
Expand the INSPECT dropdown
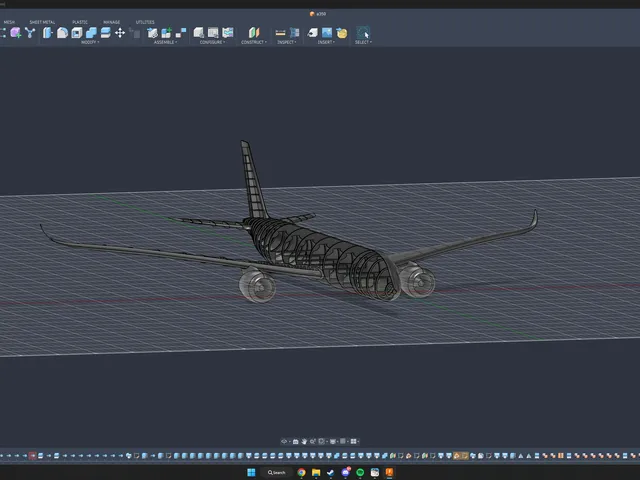pyautogui.click(x=287, y=42)
